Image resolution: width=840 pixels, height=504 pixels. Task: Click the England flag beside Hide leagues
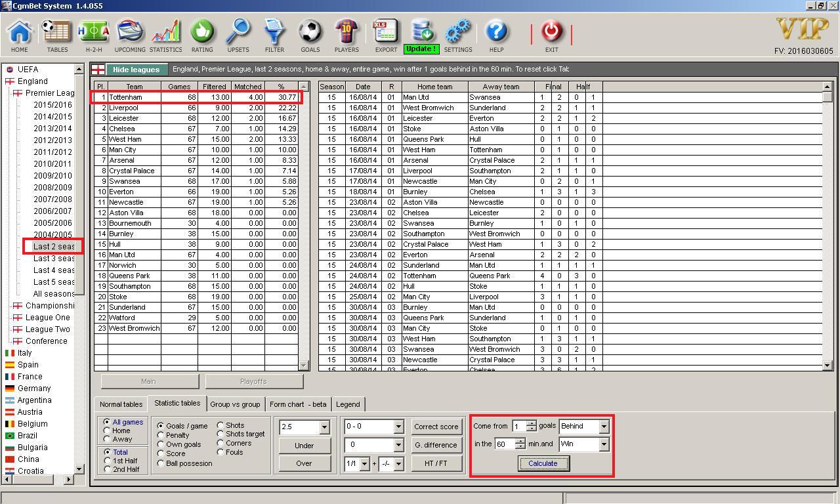pyautogui.click(x=98, y=70)
